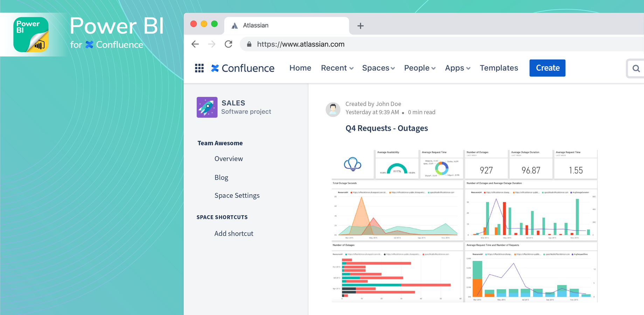The width and height of the screenshot is (644, 315).
Task: Click the Total Outage Seconds area chart
Action: click(397, 211)
